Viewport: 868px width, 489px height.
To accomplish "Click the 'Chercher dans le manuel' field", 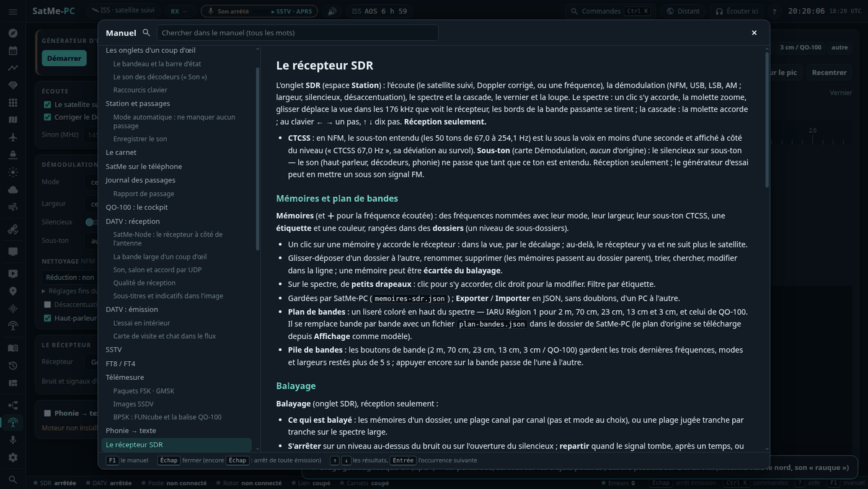I will 298,33.
